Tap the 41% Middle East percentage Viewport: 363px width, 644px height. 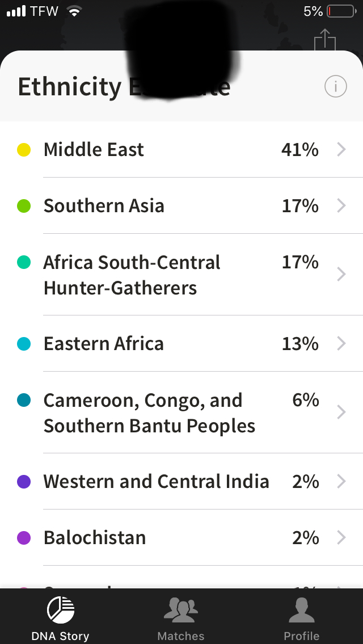[300, 149]
